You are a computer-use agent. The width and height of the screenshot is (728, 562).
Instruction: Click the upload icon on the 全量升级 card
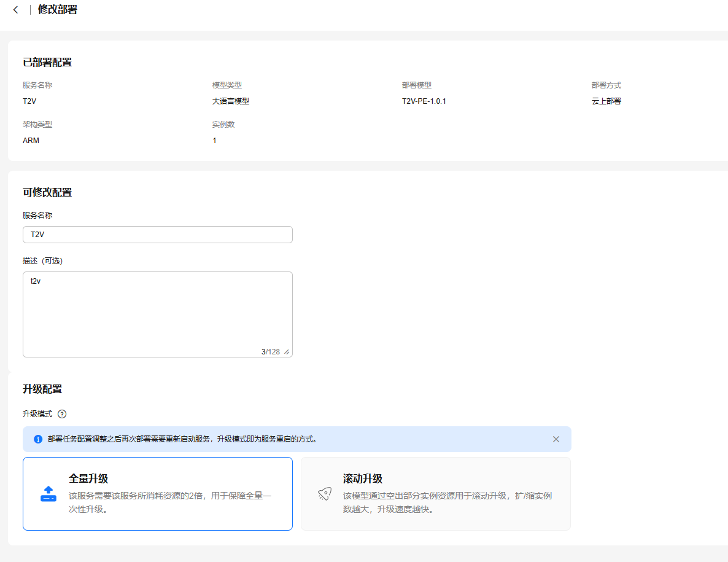point(48,494)
